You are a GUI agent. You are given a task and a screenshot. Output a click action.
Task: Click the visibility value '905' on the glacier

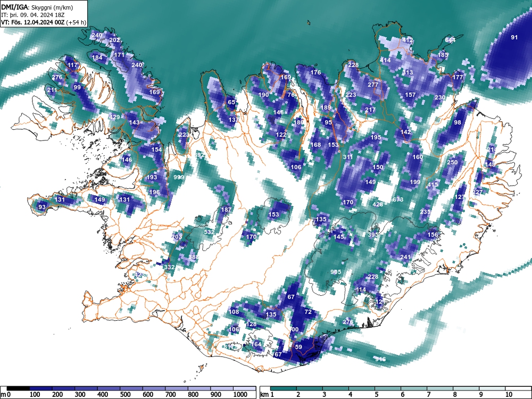point(336,272)
